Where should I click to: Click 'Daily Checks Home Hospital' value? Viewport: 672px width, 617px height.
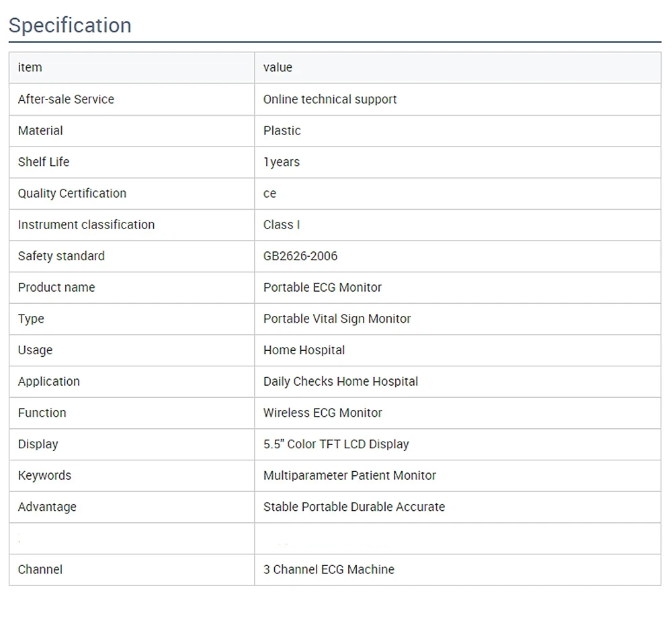pyautogui.click(x=341, y=381)
